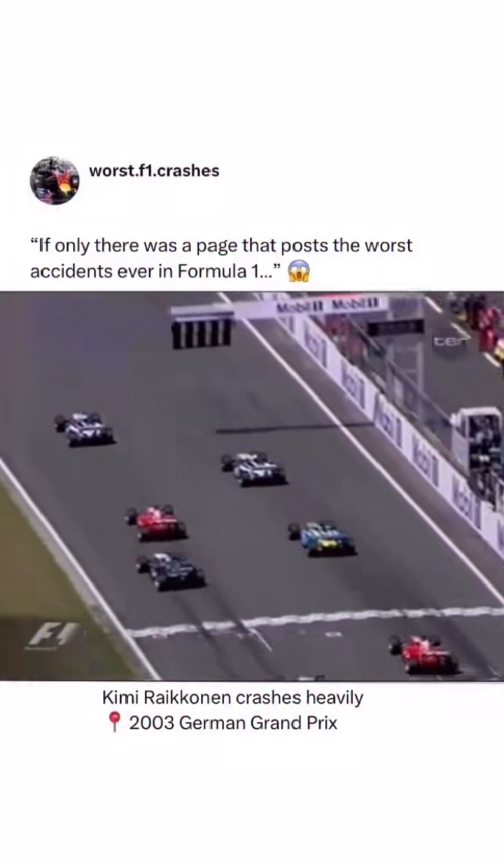504x865 pixels.
Task: Click the screaming face emoji
Action: click(x=299, y=271)
